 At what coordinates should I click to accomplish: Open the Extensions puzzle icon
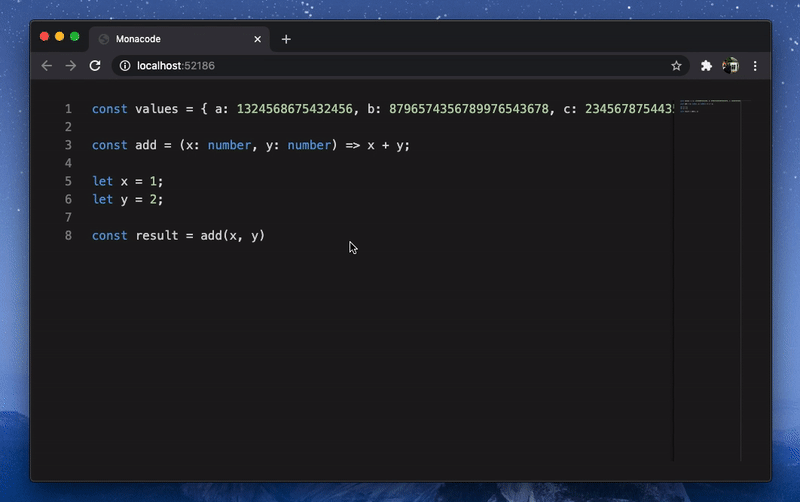click(x=706, y=66)
